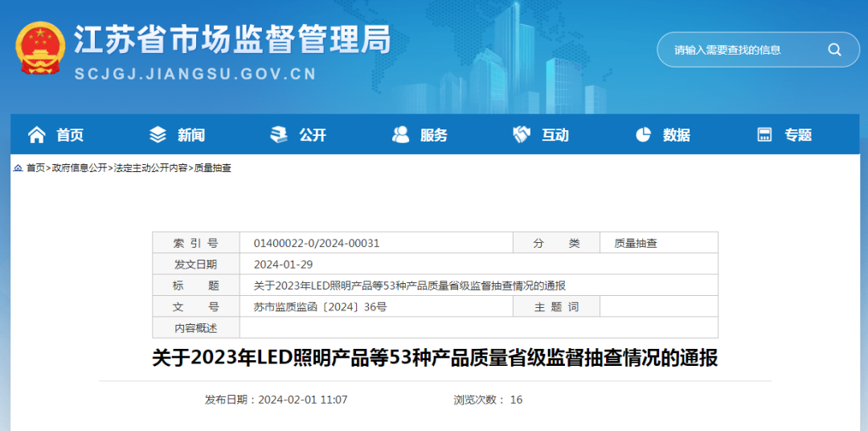Image resolution: width=868 pixels, height=431 pixels.
Task: Select the 服务 menu item
Action: 433,134
